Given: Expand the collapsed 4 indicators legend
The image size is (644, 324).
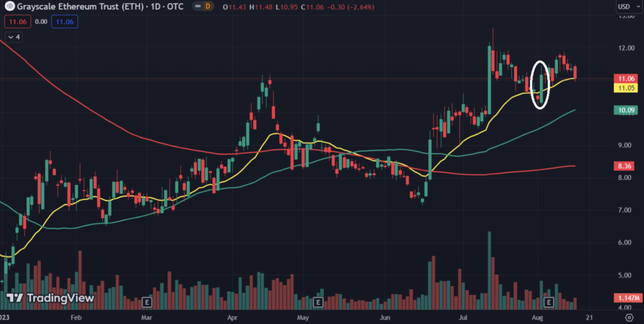Looking at the screenshot, I should [x=13, y=37].
